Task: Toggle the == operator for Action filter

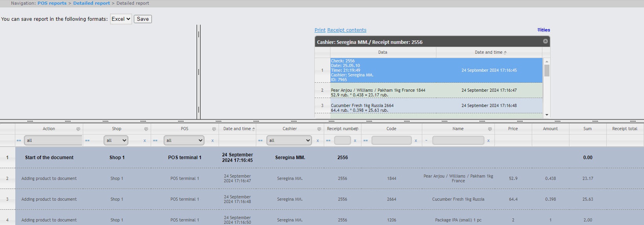Action: click(x=19, y=141)
